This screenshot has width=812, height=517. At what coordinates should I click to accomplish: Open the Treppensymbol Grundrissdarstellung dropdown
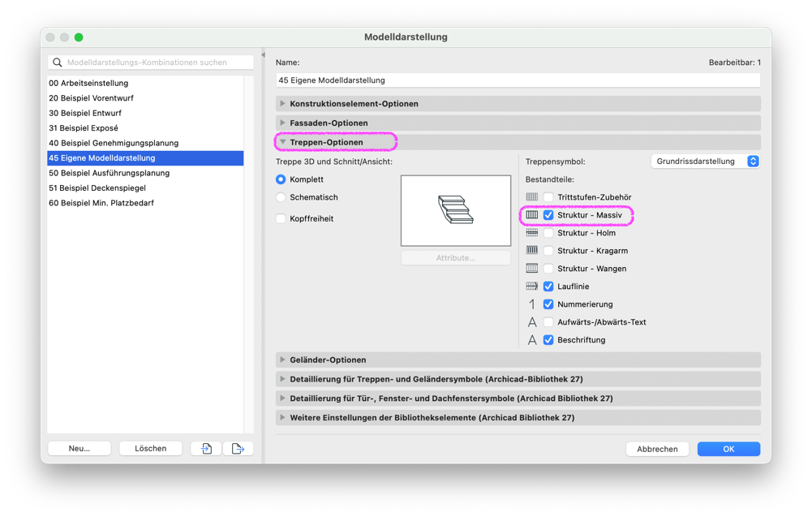[705, 162]
